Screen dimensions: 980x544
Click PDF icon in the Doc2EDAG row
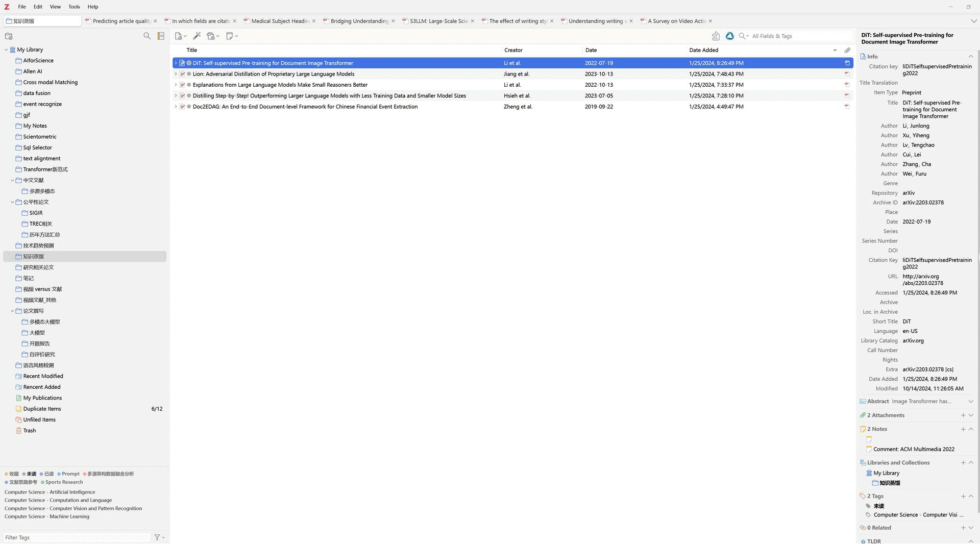pos(847,107)
